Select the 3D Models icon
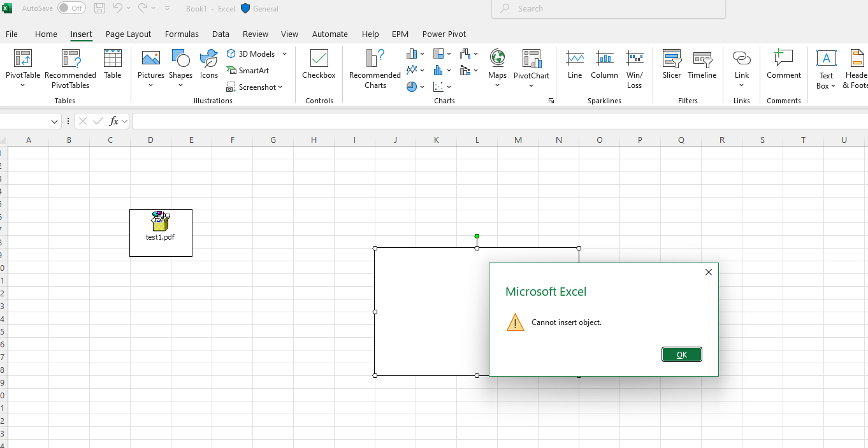 click(232, 54)
